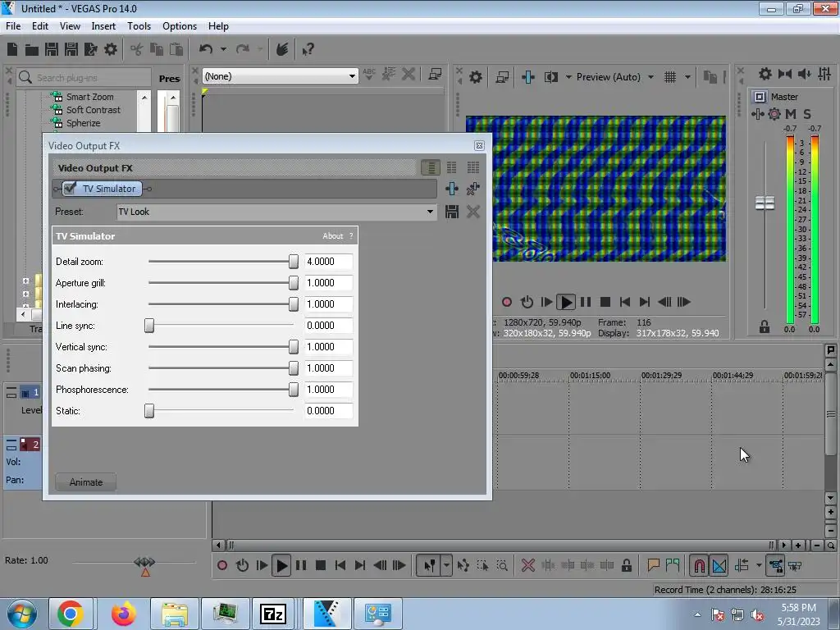Mute the Master bus with M
840x630 pixels.
click(x=791, y=113)
